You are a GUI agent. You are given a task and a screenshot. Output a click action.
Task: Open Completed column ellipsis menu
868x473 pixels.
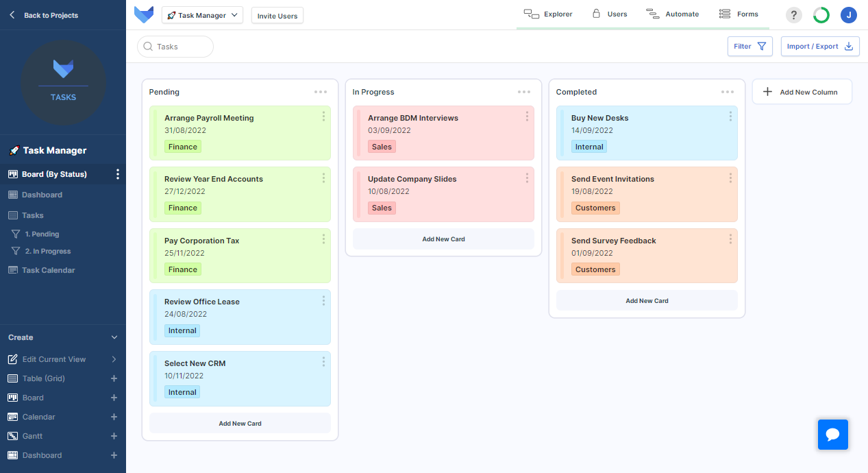pyautogui.click(x=728, y=92)
